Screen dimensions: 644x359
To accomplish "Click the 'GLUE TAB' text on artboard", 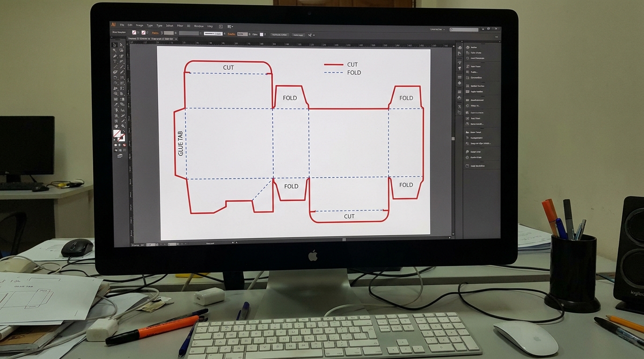I will [181, 143].
